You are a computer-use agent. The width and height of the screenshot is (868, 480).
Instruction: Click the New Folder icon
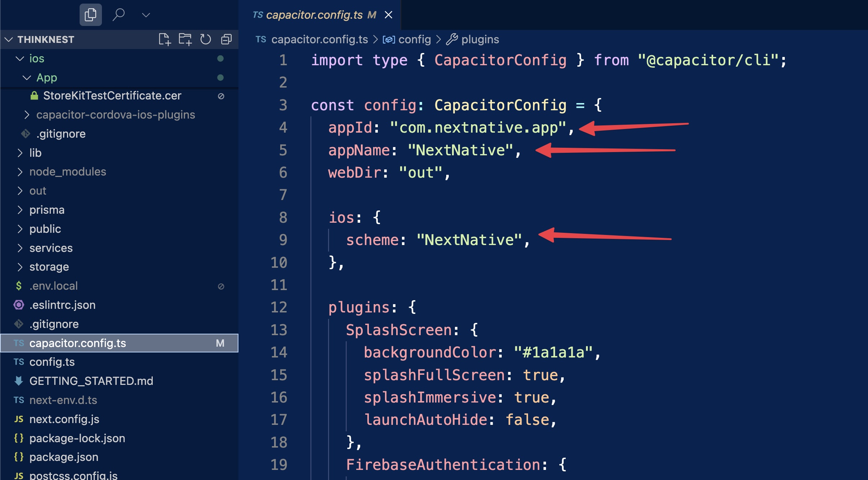click(x=185, y=39)
